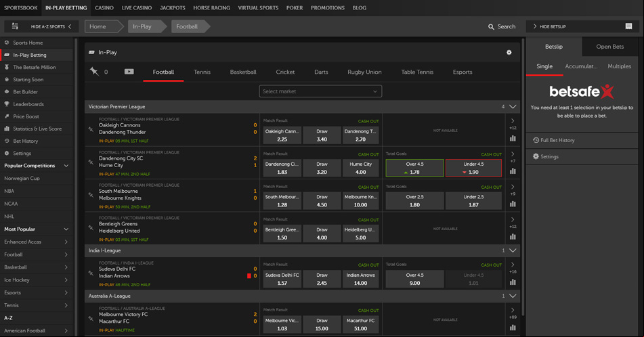
Task: Select Over 2.5 at 1.80 odds
Action: [x=415, y=201]
